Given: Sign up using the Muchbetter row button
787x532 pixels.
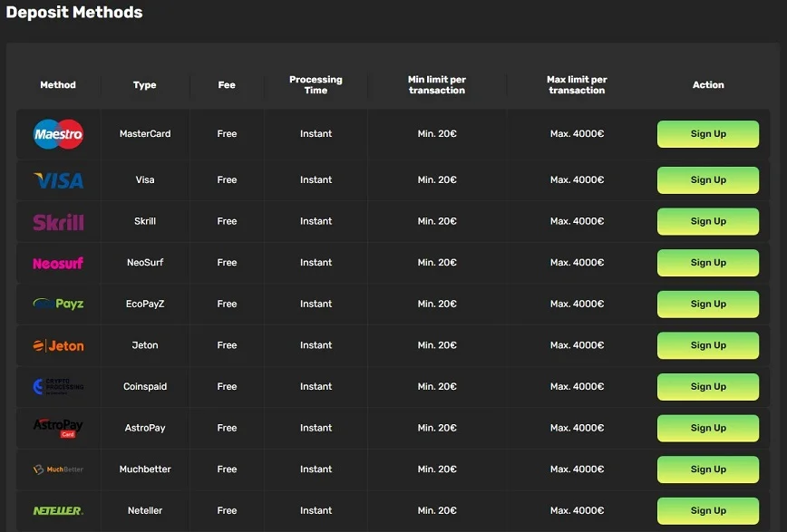Looking at the screenshot, I should click(x=708, y=469).
